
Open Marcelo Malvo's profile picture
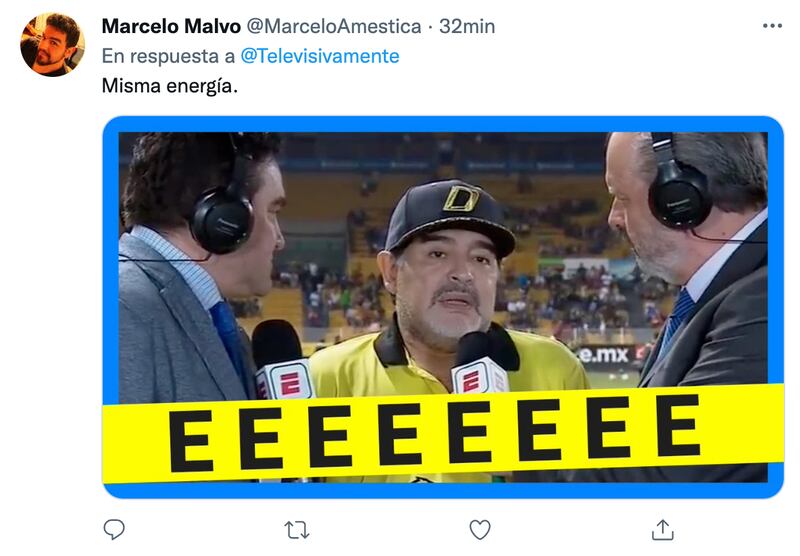pyautogui.click(x=52, y=45)
